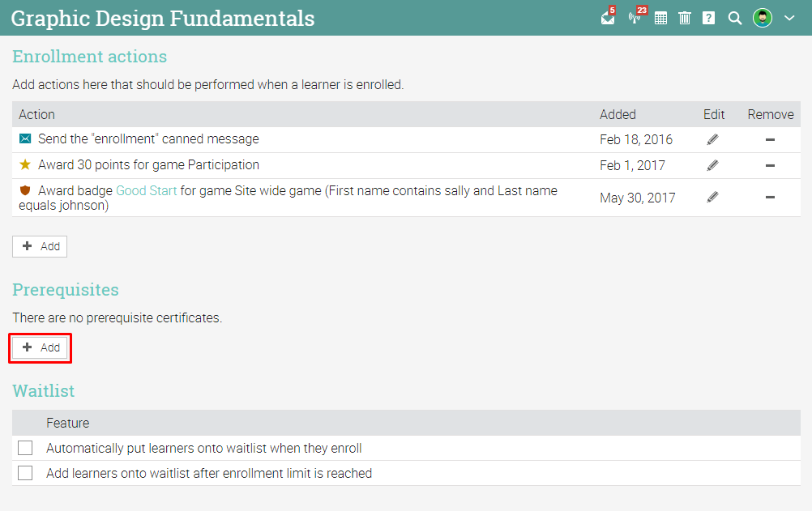812x511 pixels.
Task: Open the trash can in header
Action: point(685,18)
